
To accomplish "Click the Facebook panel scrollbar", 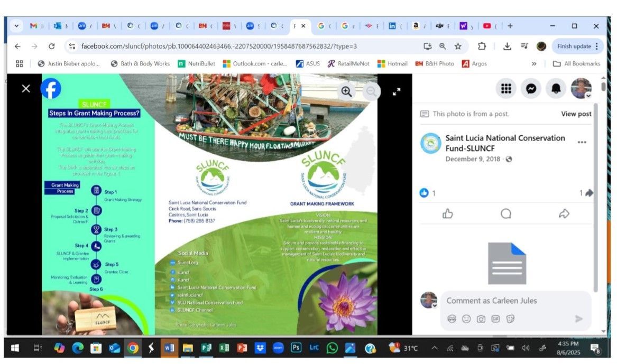I will 595,198.
